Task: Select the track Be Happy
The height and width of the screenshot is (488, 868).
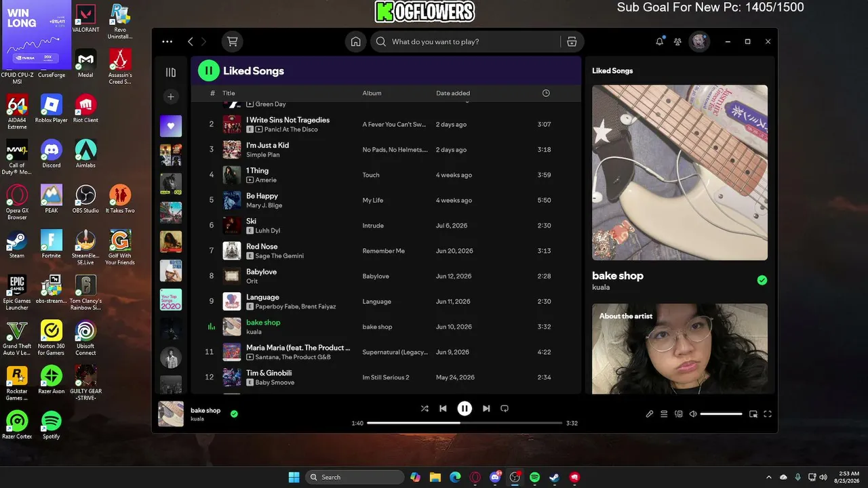Action: [262, 196]
